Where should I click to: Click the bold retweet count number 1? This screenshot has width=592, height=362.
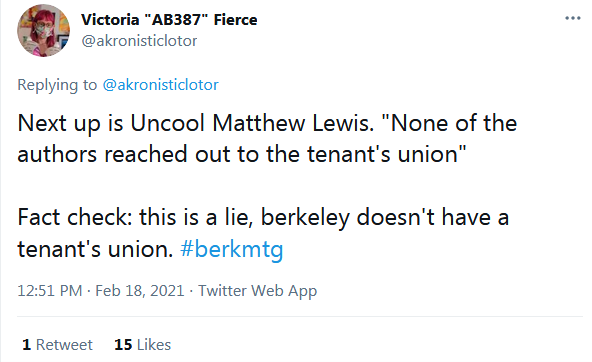[x=26, y=345]
